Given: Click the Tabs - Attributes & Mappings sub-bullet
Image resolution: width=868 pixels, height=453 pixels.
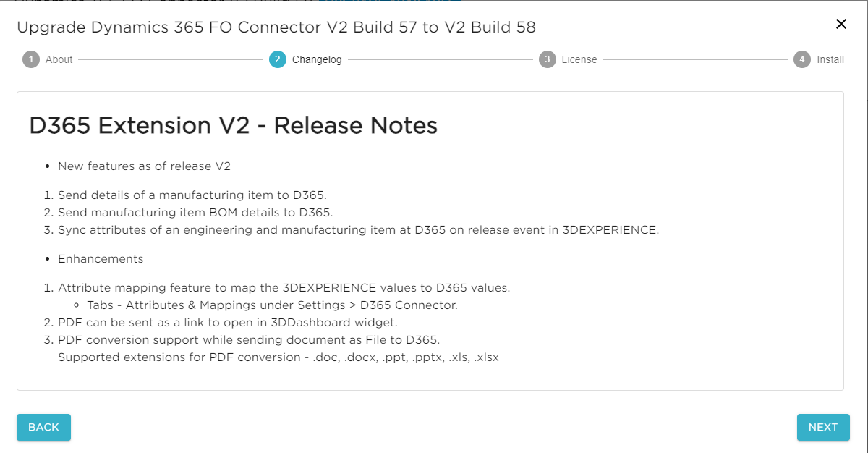Looking at the screenshot, I should coord(272,305).
